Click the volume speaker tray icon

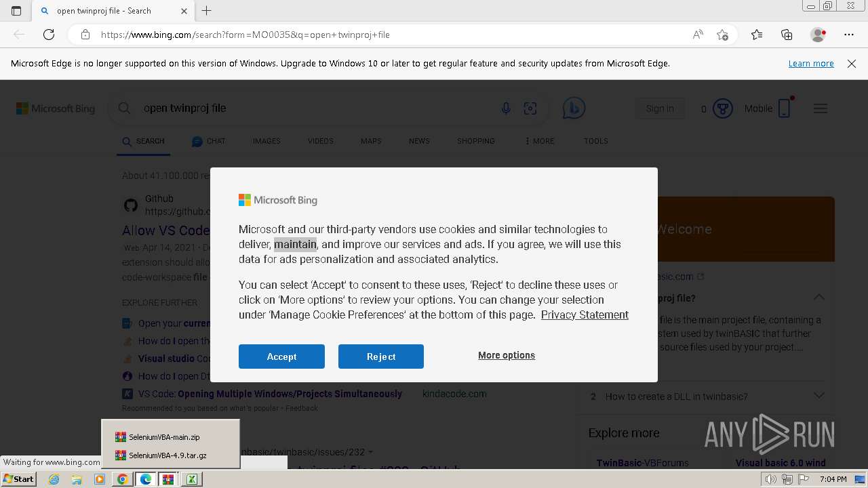point(771,479)
